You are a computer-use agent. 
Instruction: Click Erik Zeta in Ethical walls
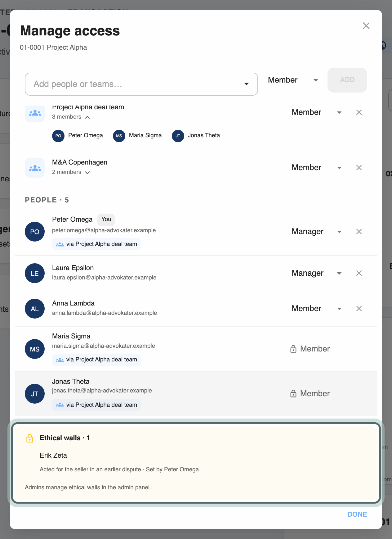point(53,455)
